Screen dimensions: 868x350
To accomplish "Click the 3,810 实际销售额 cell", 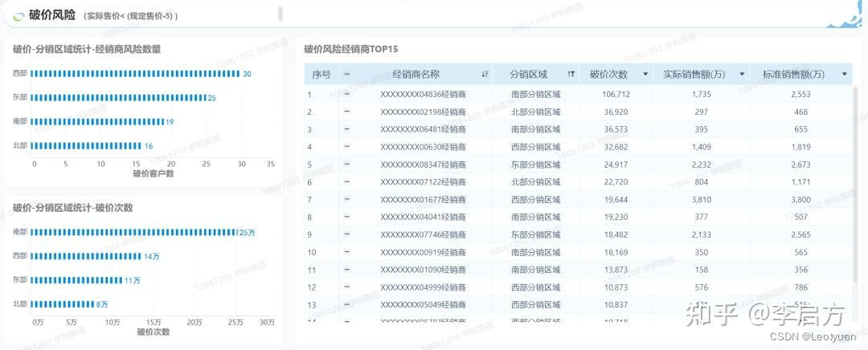I will pyautogui.click(x=701, y=199).
